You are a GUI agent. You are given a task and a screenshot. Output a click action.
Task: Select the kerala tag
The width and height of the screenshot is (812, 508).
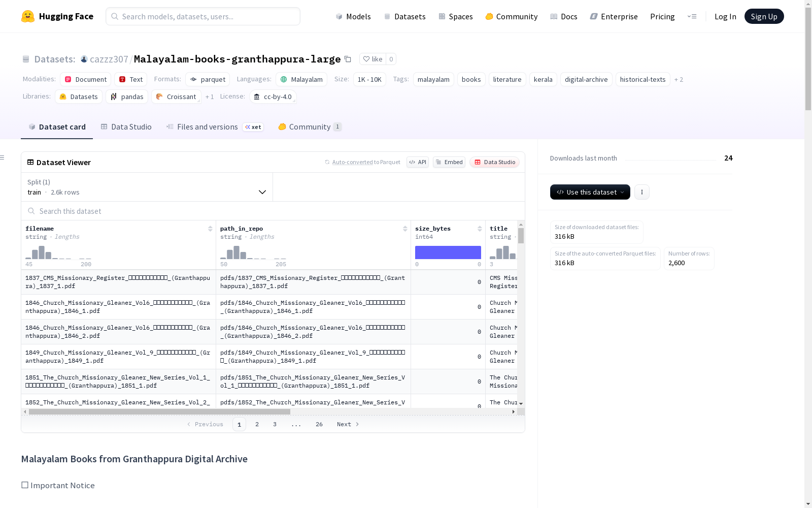click(x=543, y=79)
